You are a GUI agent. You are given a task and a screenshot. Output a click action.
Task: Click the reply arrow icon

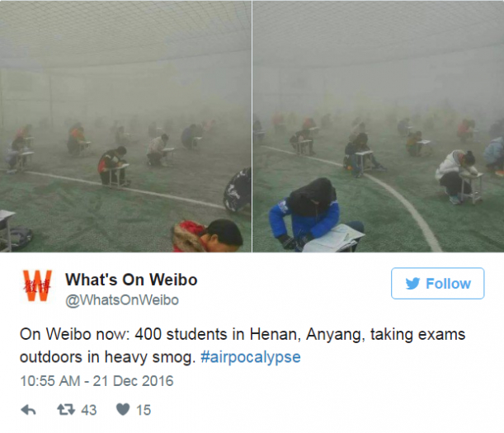coord(28,410)
